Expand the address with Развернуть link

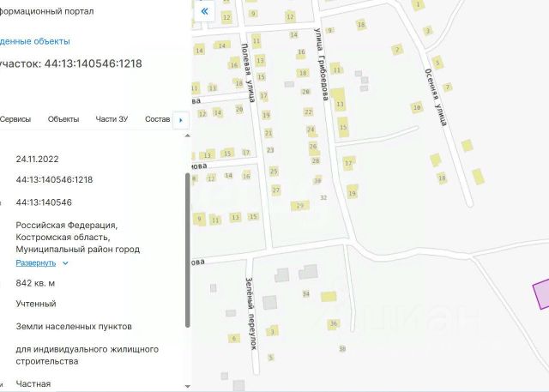point(36,262)
